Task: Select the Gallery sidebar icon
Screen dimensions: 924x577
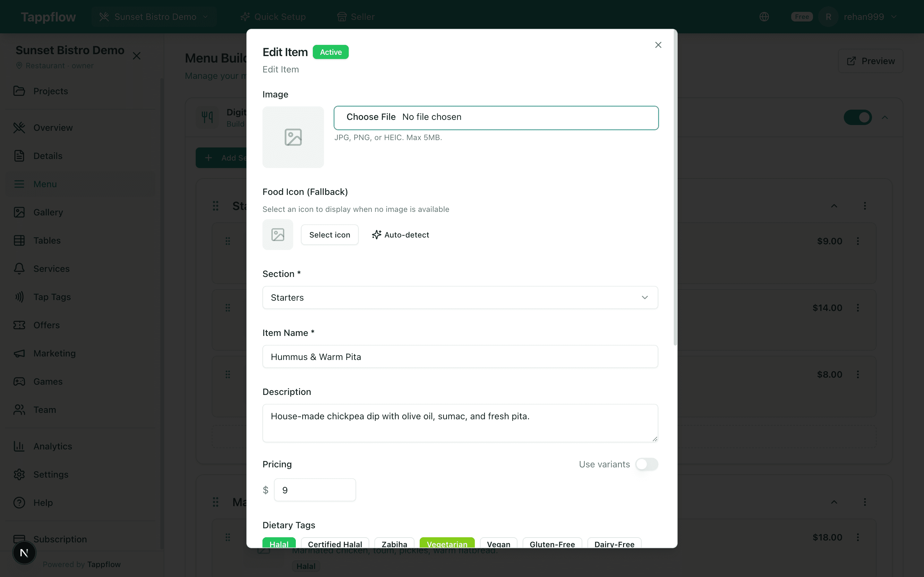Action: 20,212
